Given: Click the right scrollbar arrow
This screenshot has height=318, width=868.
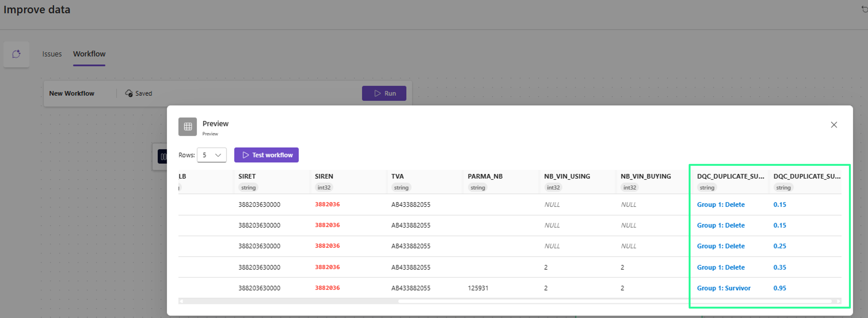Looking at the screenshot, I should tap(838, 301).
